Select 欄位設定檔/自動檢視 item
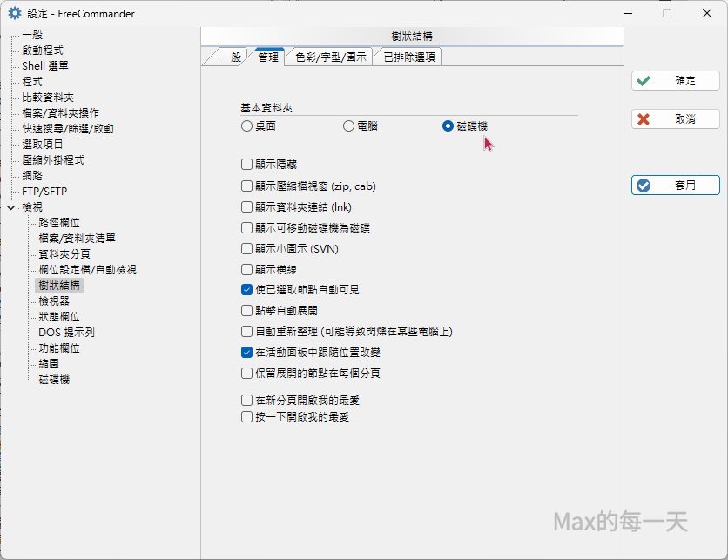Image resolution: width=728 pixels, height=560 pixels. coord(87,270)
